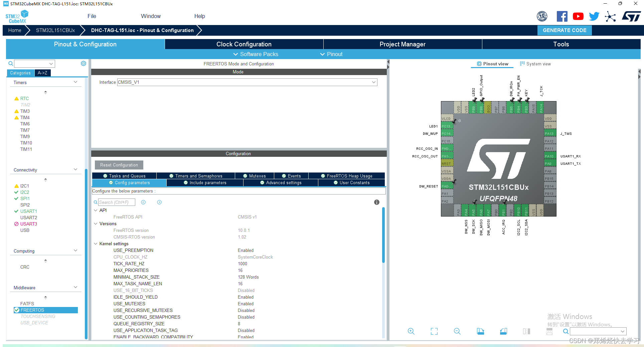Fit the chip to the view area

(434, 331)
